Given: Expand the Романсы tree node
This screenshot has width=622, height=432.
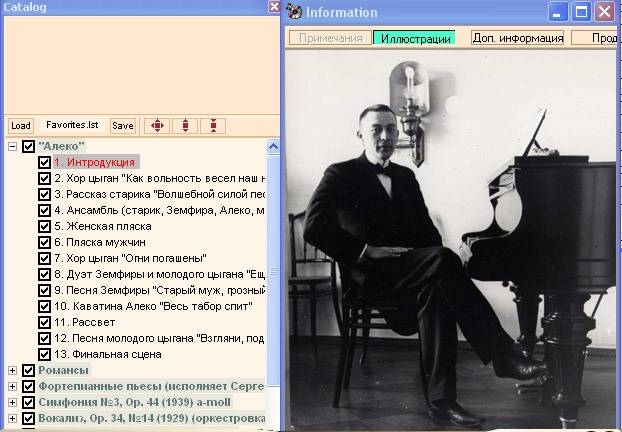Looking at the screenshot, I should coord(12,371).
